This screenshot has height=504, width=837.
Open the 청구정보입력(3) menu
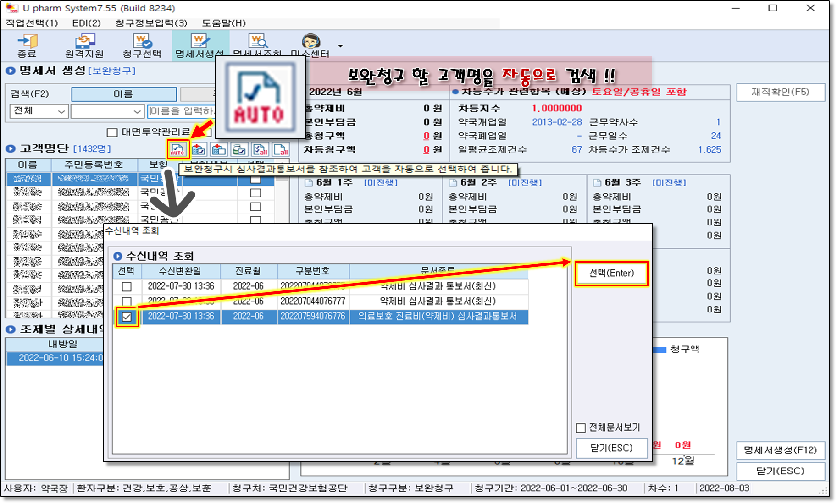point(151,23)
